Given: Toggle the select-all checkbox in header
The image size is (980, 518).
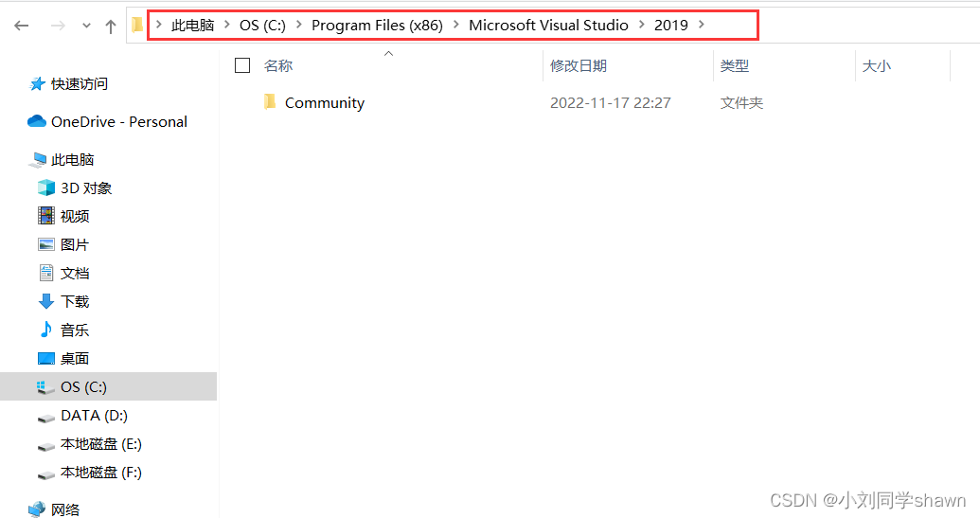Looking at the screenshot, I should [241, 65].
